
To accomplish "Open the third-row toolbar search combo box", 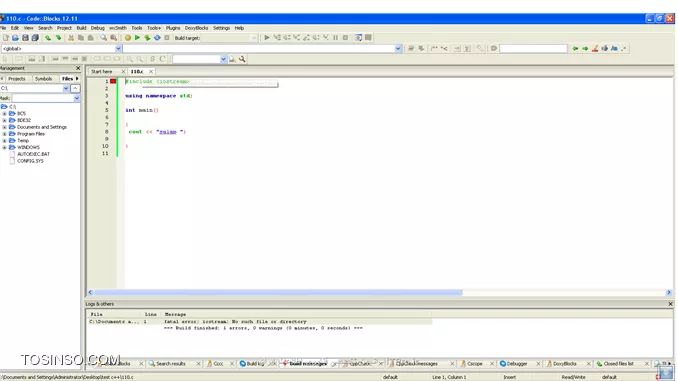I will [x=223, y=59].
